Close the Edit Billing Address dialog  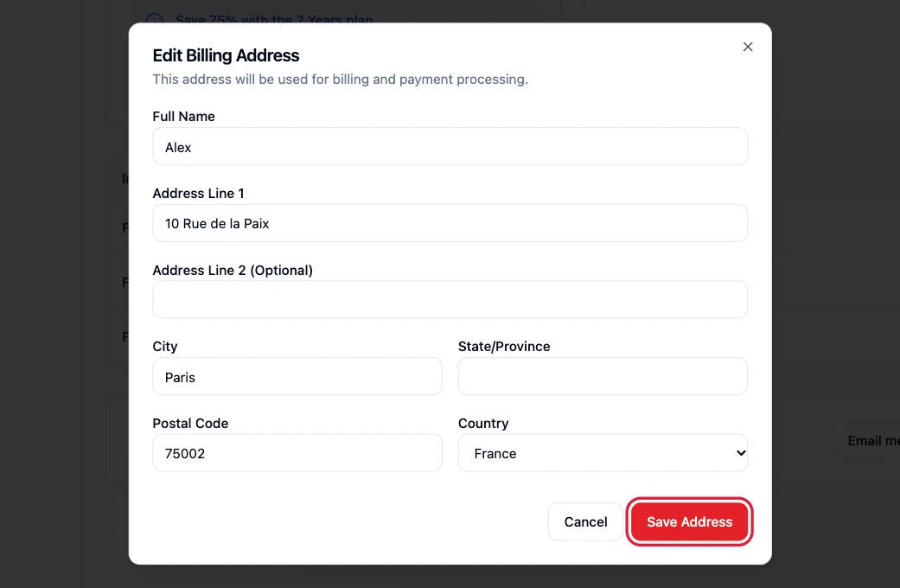tap(747, 47)
